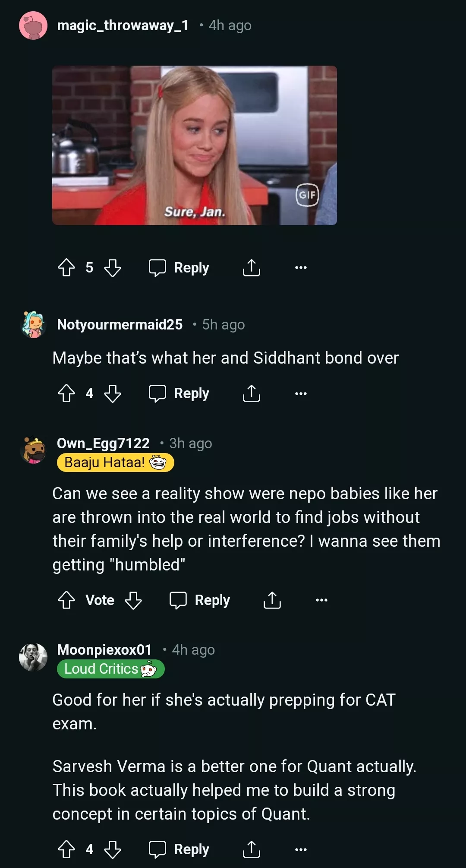Share the GIF comment by magic_throwaway_1
Screen dimensions: 466x868
click(x=252, y=268)
